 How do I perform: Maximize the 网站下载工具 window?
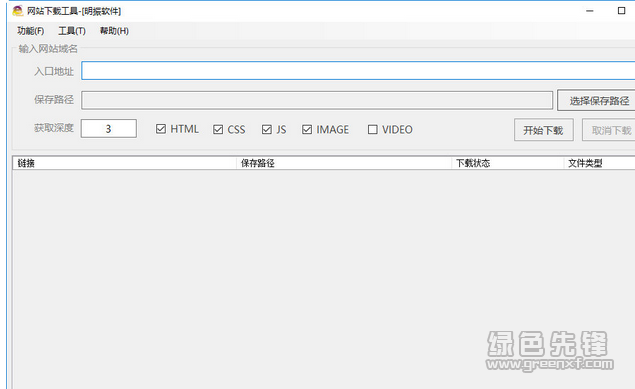621,11
